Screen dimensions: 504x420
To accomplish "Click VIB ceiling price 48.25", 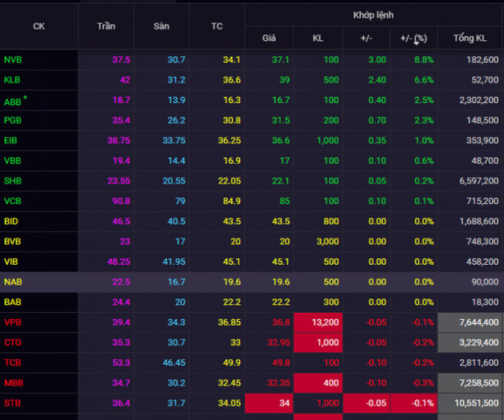I will pyautogui.click(x=118, y=262).
